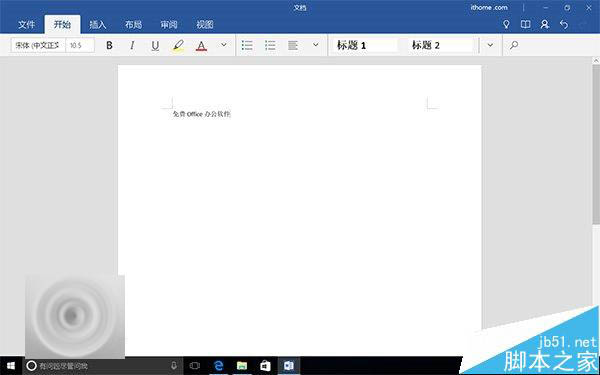
Task: Undo the last action
Action: [564, 24]
